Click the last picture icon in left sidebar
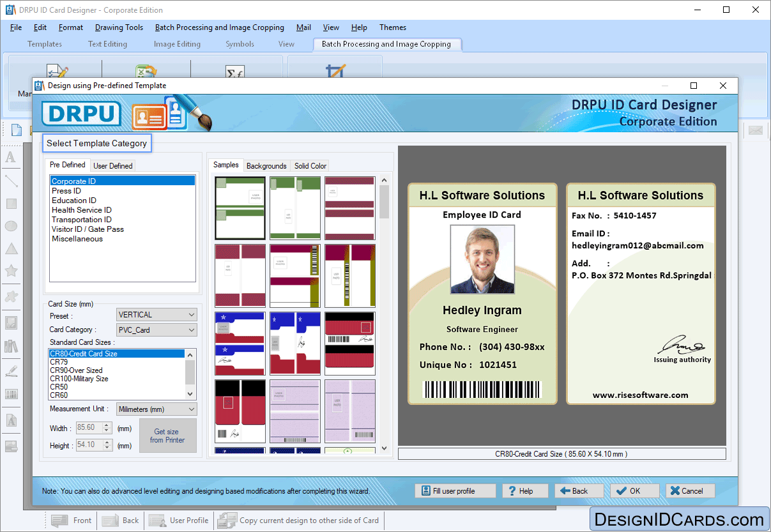 point(11,446)
